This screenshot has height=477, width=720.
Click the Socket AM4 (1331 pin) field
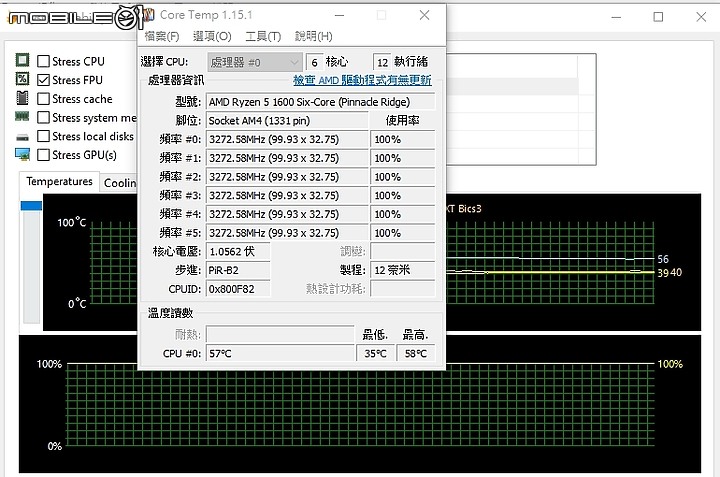point(287,121)
